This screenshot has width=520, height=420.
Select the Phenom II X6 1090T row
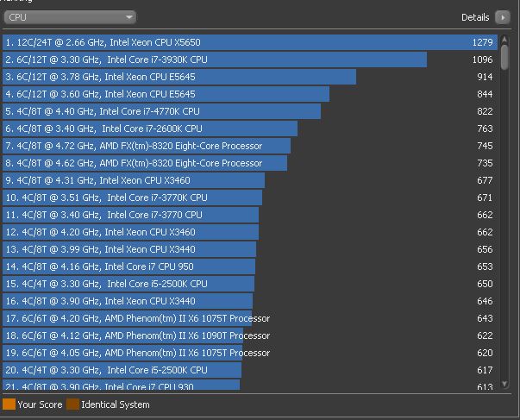point(250,335)
